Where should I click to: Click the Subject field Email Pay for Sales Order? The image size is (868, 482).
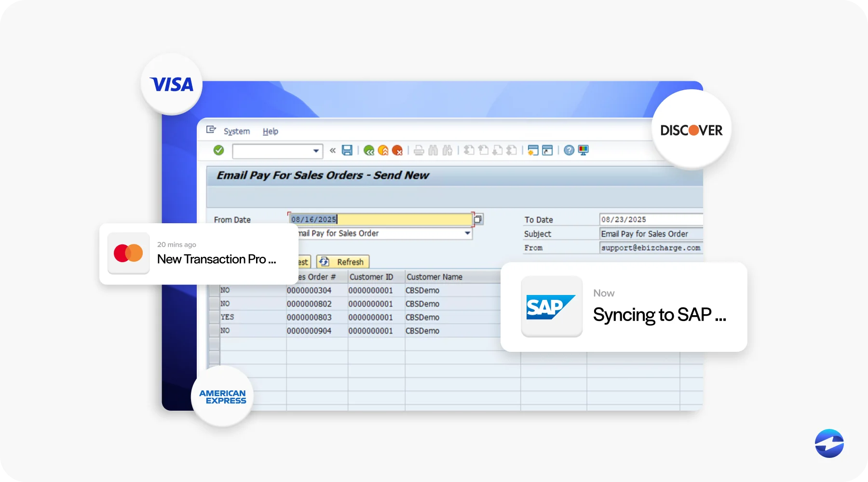click(x=651, y=234)
